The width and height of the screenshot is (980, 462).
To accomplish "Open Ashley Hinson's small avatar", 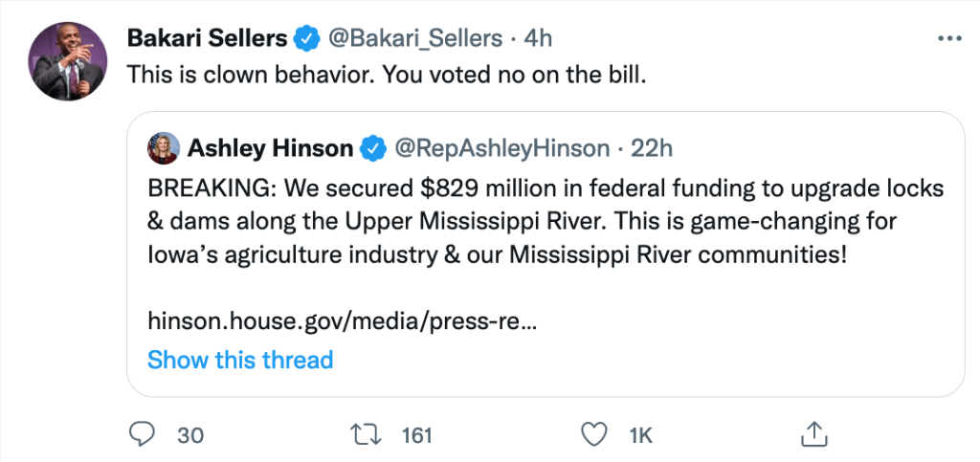I will coord(162,148).
